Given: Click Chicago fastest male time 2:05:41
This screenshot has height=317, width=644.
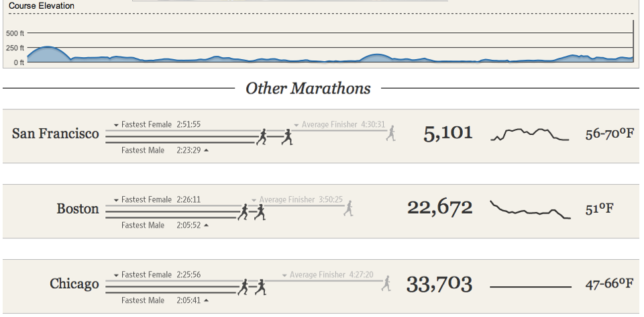Looking at the screenshot, I should pyautogui.click(x=189, y=300).
